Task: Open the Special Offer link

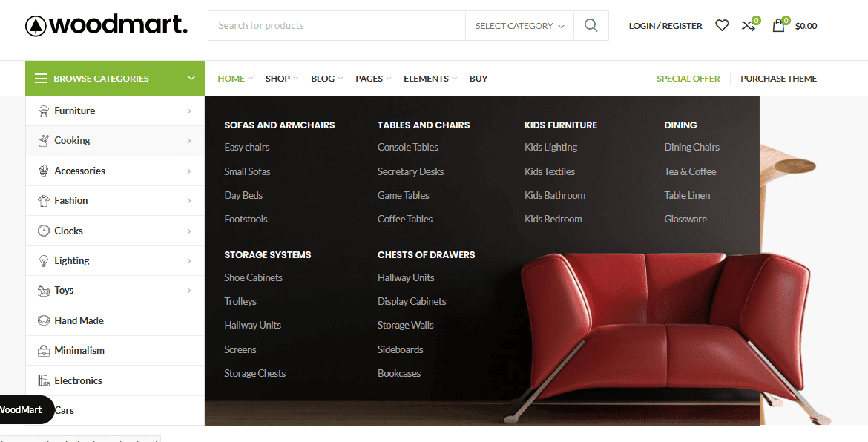Action: coord(688,79)
